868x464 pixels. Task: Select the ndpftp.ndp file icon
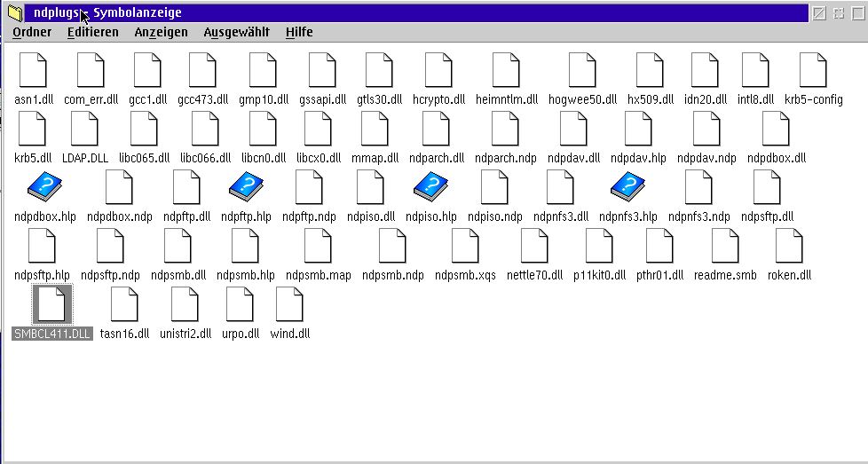[309, 187]
